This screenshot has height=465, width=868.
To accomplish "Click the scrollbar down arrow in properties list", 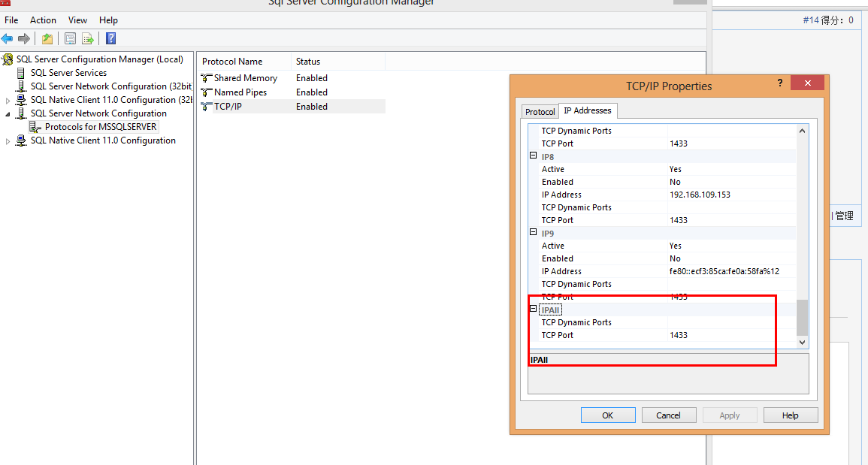I will point(802,343).
